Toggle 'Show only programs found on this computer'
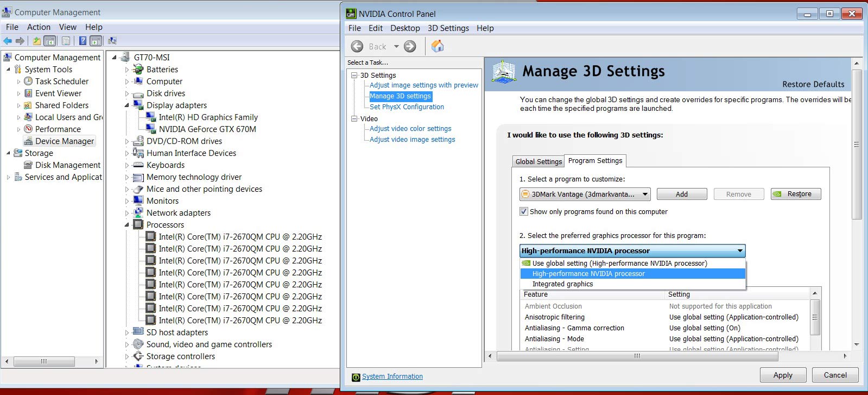Screen dimensions: 868x395 pos(524,212)
